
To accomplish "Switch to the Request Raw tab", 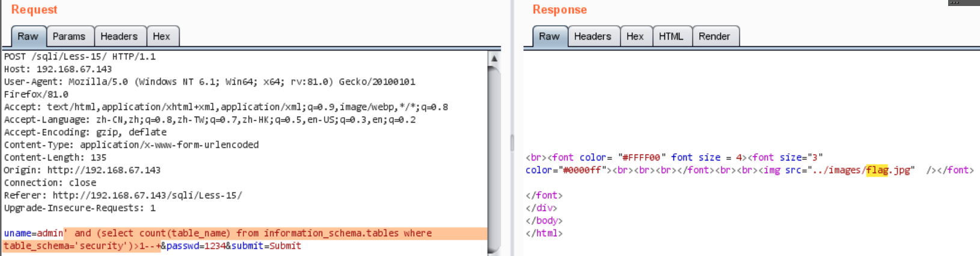I will click(28, 36).
